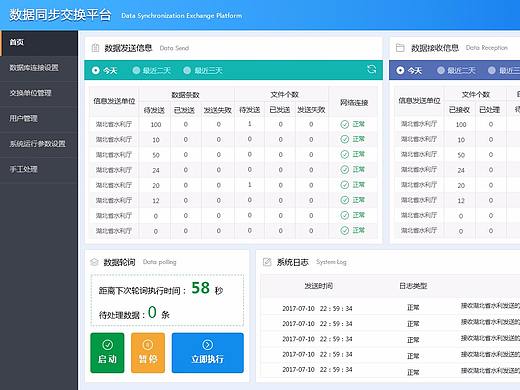Open 交换单位管理 in the sidebar
This screenshot has height=390, width=520.
coord(39,93)
